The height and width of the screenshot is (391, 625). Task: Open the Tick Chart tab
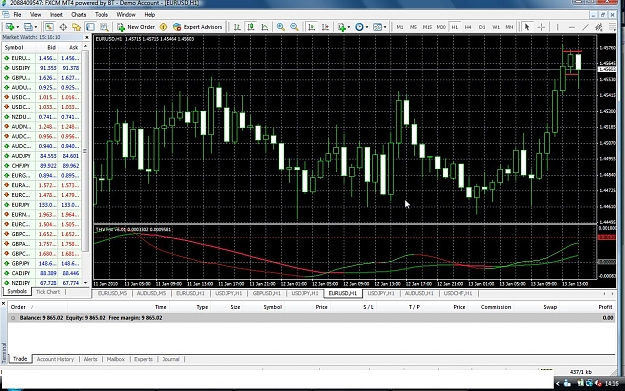tap(48, 292)
